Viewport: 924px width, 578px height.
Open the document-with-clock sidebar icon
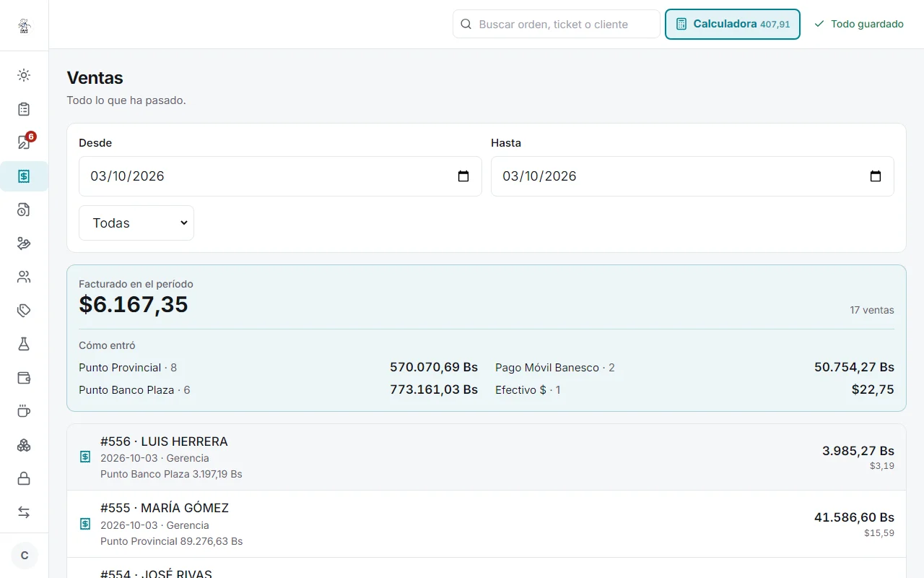tap(24, 210)
